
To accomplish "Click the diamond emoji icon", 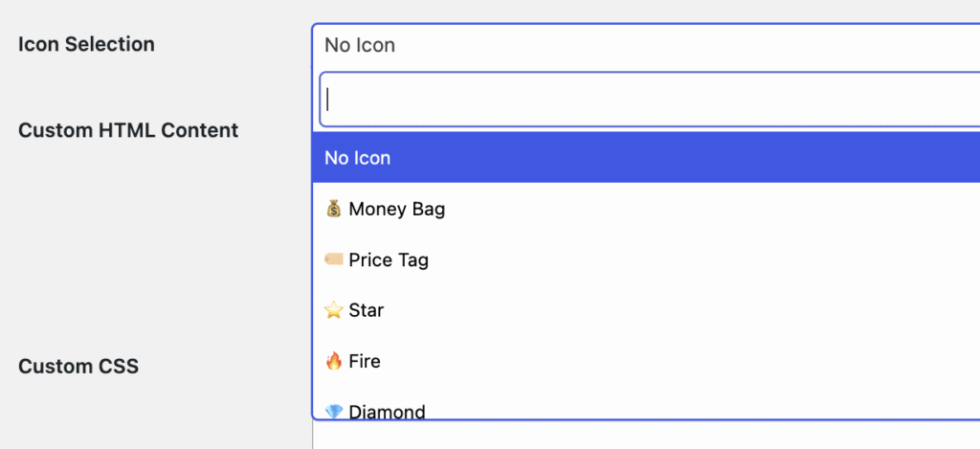I will 334,412.
